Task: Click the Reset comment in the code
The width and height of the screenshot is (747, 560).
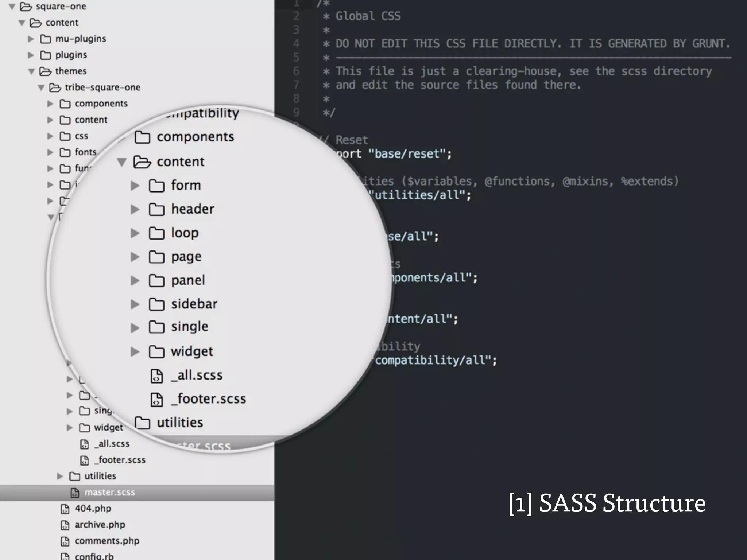Action: (x=352, y=140)
